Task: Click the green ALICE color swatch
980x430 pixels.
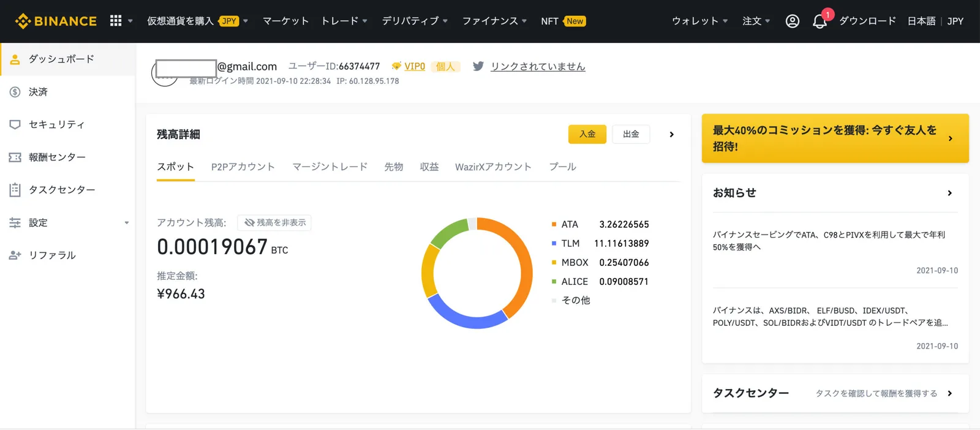Action: tap(554, 282)
